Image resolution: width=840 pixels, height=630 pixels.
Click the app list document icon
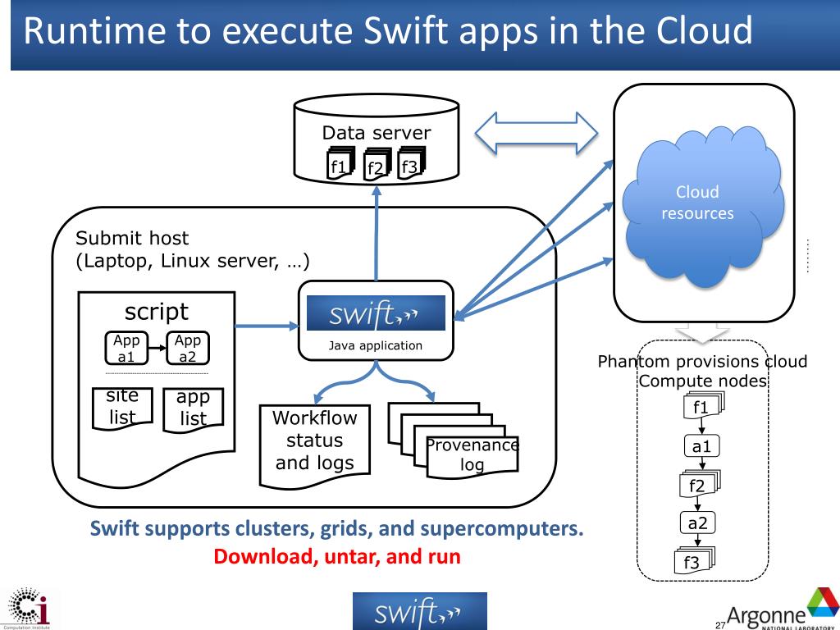(x=193, y=409)
